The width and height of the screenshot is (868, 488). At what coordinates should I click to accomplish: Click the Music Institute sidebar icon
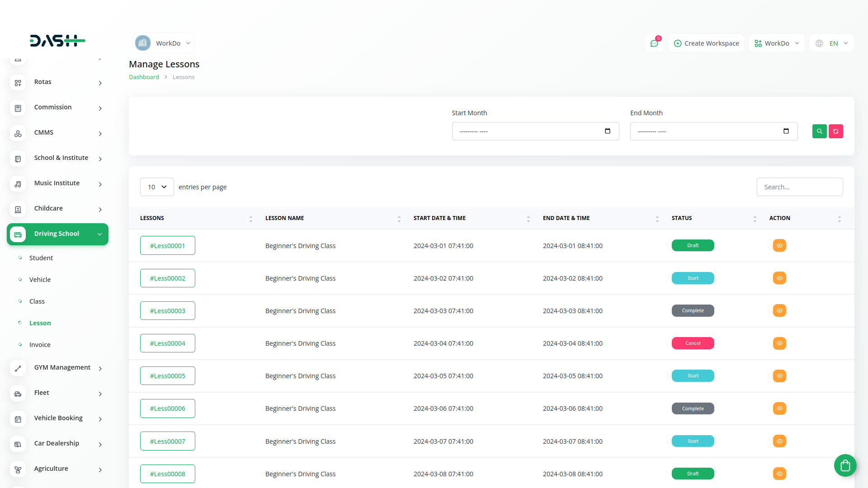pyautogui.click(x=18, y=184)
